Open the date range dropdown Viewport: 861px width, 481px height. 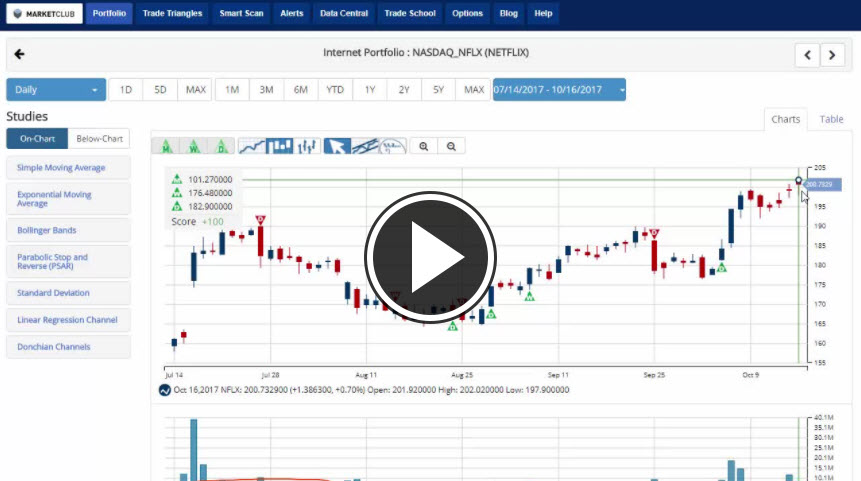pyautogui.click(x=559, y=90)
